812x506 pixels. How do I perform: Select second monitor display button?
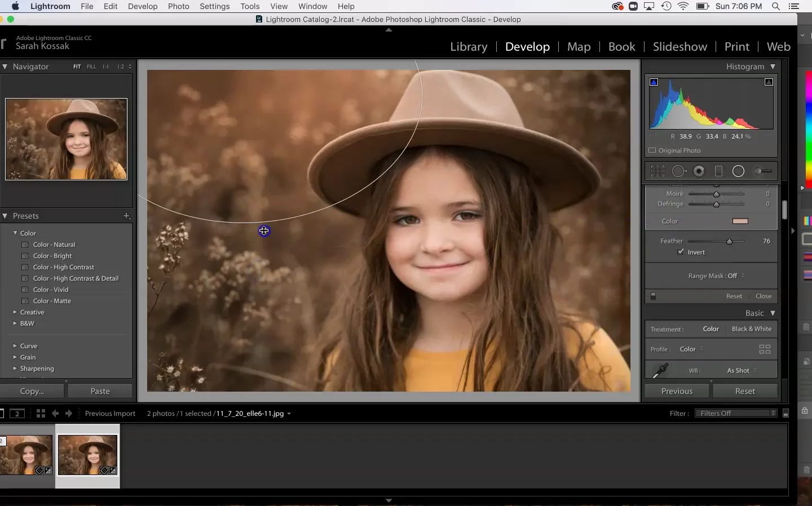17,414
